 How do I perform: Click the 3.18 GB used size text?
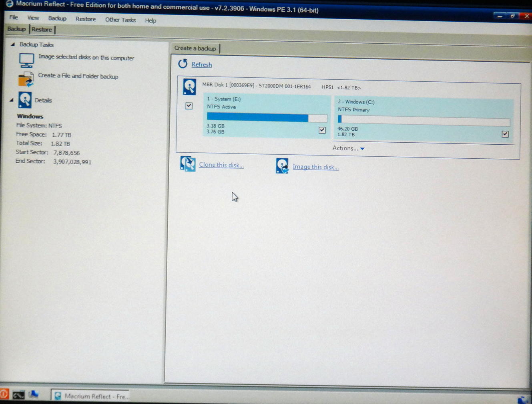(x=215, y=126)
